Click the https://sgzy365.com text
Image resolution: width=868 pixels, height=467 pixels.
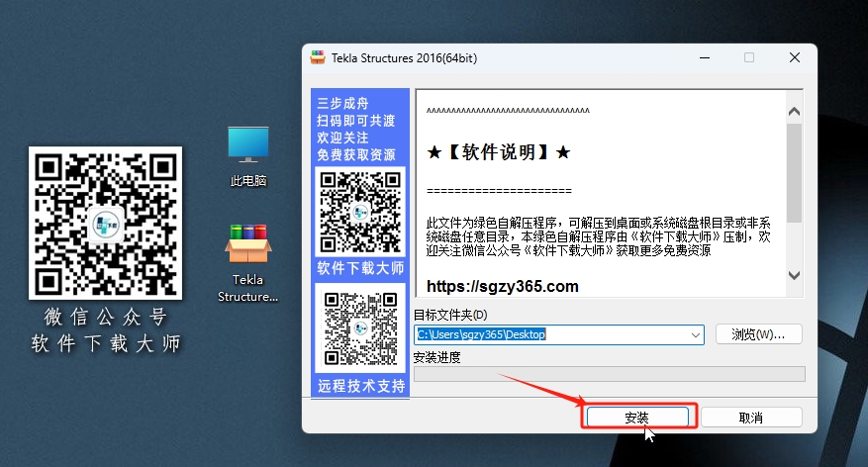click(x=502, y=286)
